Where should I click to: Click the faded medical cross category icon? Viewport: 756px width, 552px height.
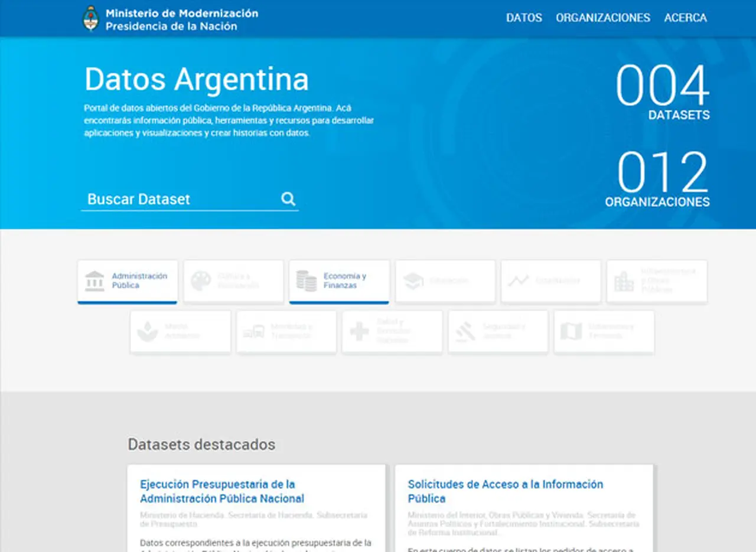click(x=359, y=332)
